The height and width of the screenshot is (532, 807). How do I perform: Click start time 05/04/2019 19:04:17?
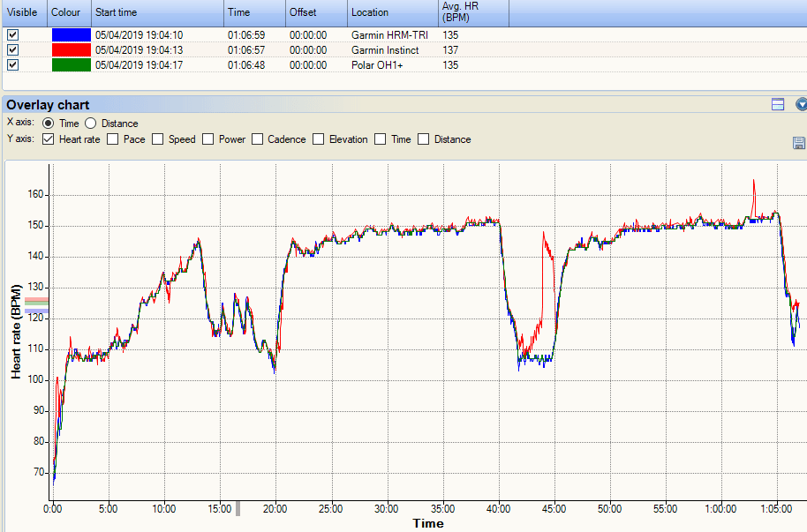click(139, 64)
